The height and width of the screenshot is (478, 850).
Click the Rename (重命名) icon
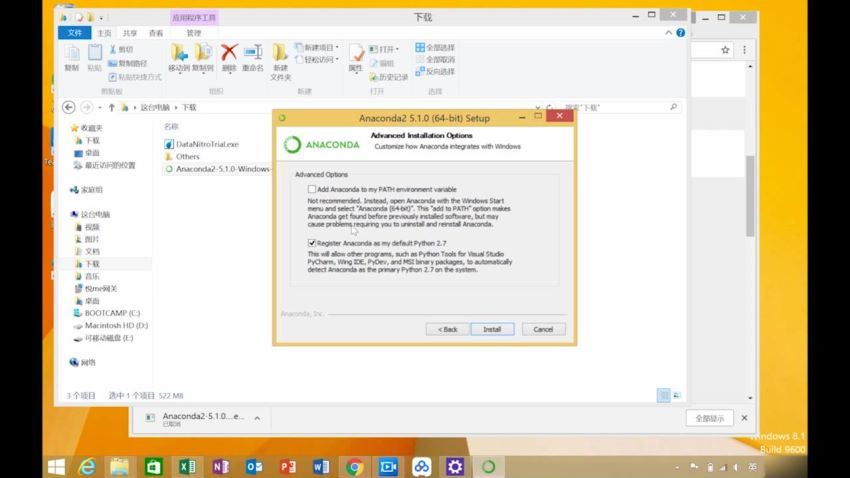pos(253,53)
